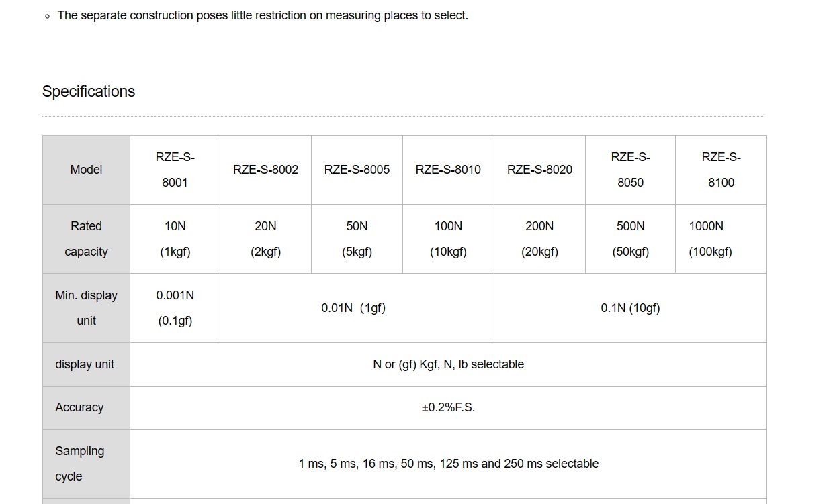Click the 0.1N (10gf) cell
Viewport: 835px width, 504px height.
[630, 308]
